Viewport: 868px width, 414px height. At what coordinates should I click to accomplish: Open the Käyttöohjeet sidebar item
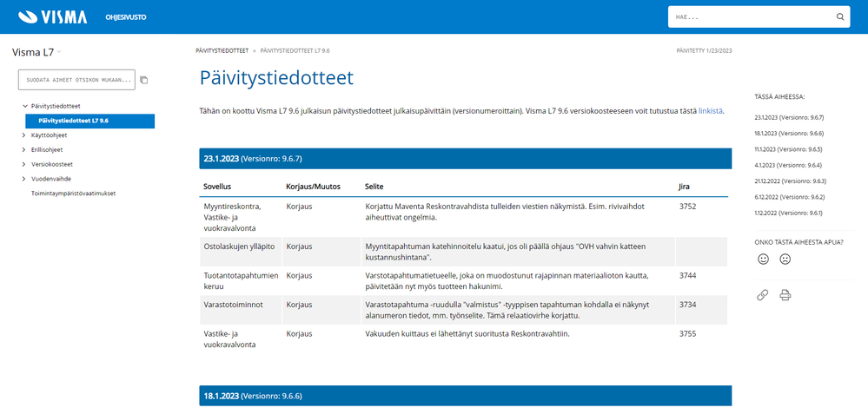[50, 135]
